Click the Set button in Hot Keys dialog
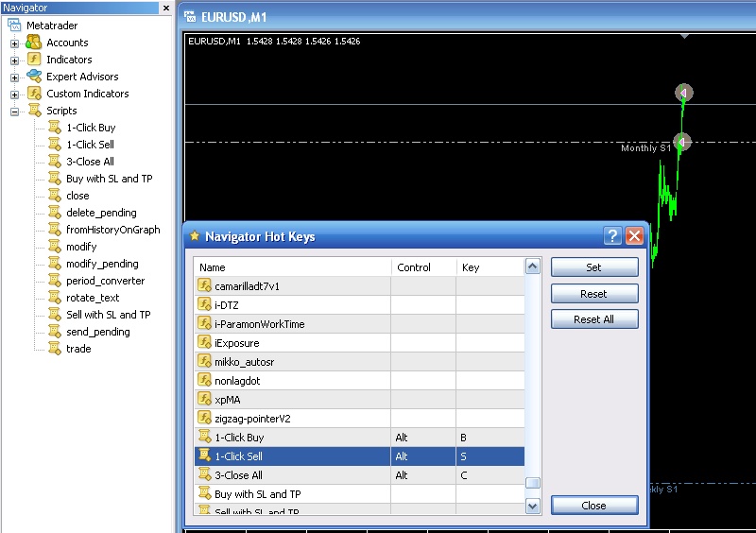The image size is (756, 533). 594,267
